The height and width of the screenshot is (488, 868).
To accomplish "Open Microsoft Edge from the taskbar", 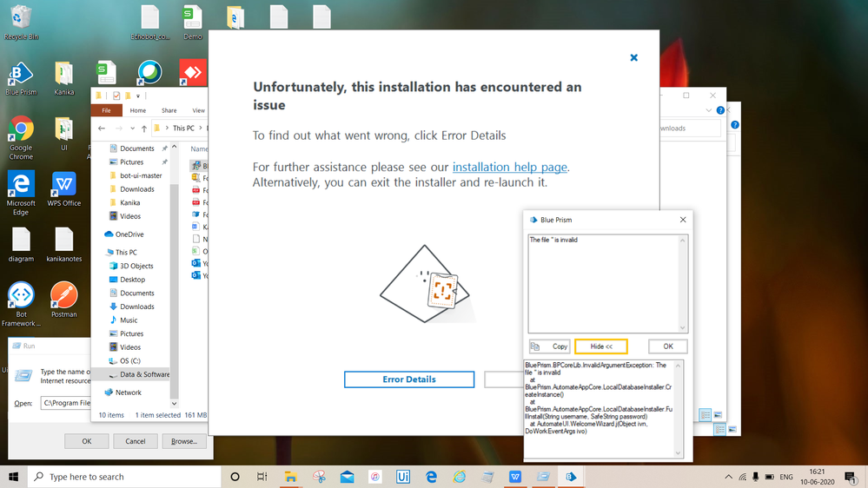I will point(431,477).
